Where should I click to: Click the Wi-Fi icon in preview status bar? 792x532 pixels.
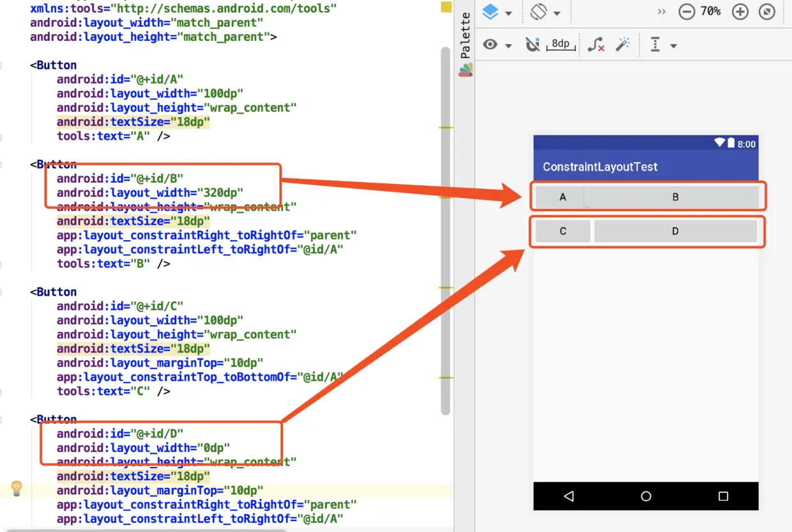(720, 143)
